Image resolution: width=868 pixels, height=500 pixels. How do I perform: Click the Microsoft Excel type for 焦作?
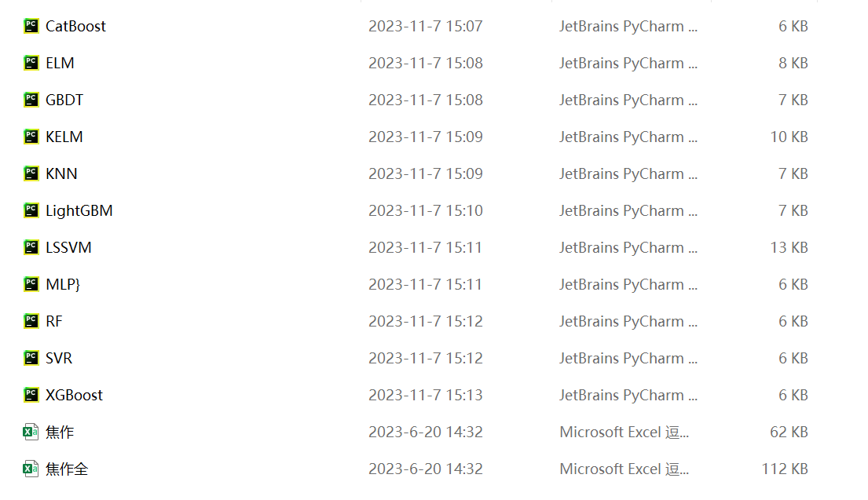click(624, 432)
